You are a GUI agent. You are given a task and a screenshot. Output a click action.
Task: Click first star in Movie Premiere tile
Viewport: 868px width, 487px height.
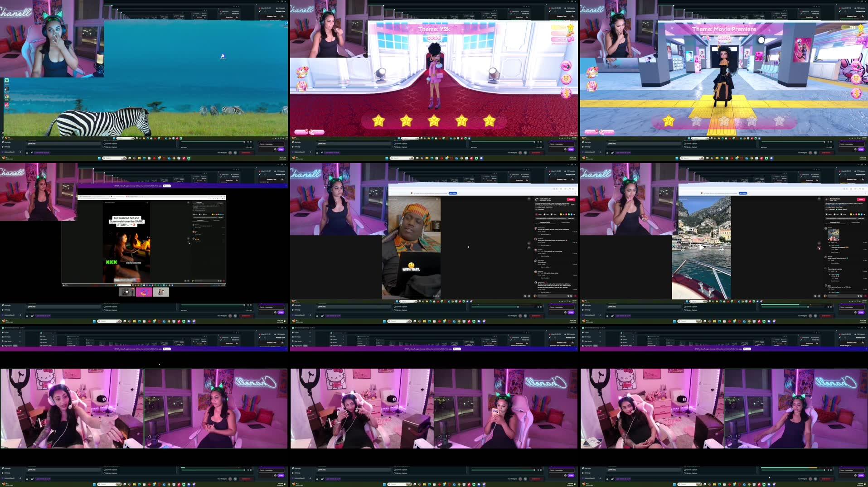(669, 121)
